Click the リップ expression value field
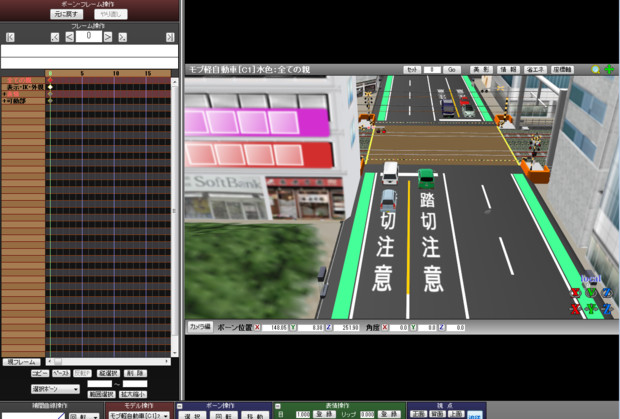Screen dimensions: 620x419 coord(367,414)
